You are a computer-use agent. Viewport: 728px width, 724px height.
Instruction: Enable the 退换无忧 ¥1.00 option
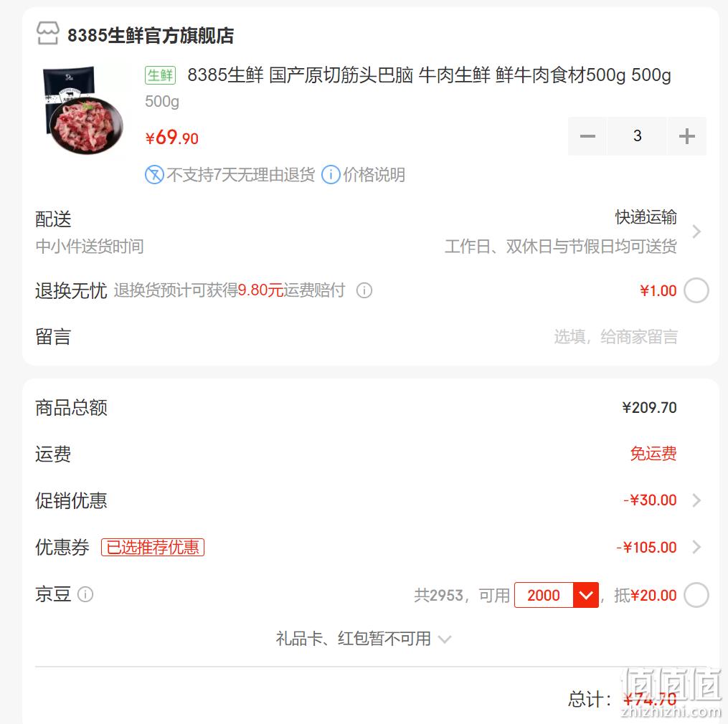(696, 290)
